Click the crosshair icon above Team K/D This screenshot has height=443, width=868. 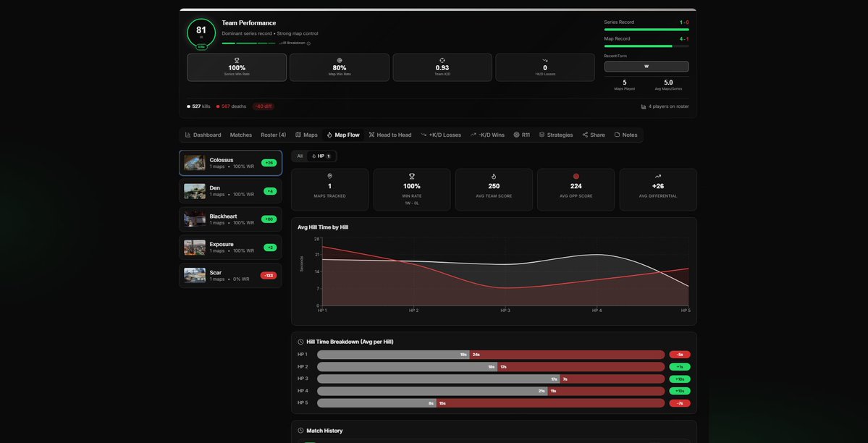click(x=442, y=60)
